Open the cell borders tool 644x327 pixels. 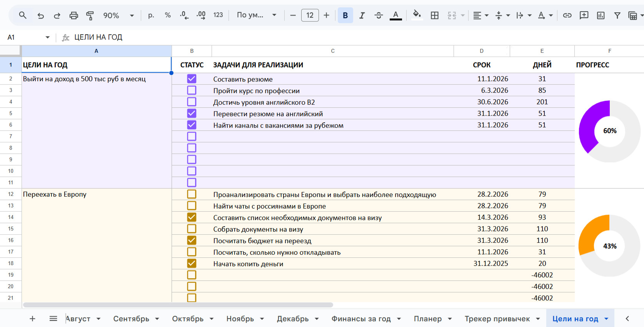click(x=435, y=15)
